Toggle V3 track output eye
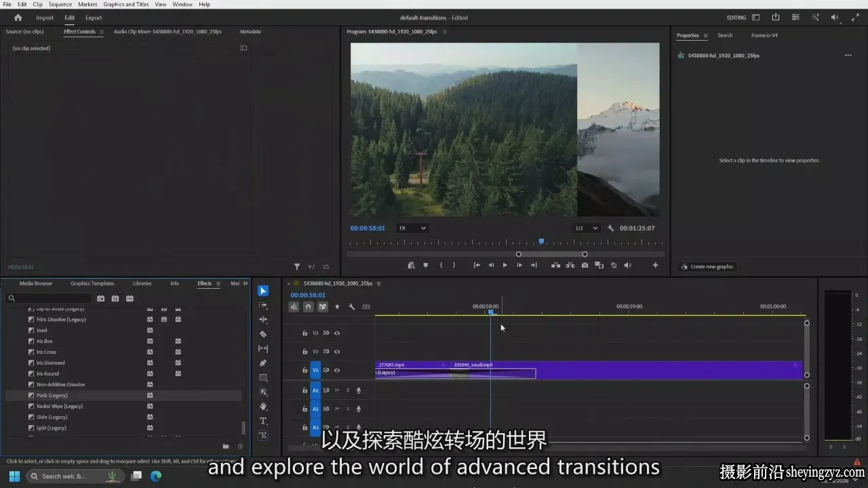 click(337, 333)
